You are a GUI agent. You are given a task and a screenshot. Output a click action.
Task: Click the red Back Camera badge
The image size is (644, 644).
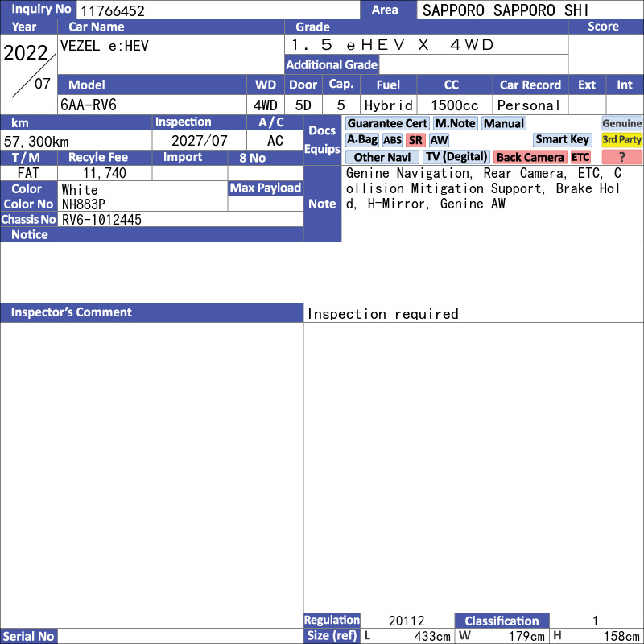pyautogui.click(x=530, y=157)
